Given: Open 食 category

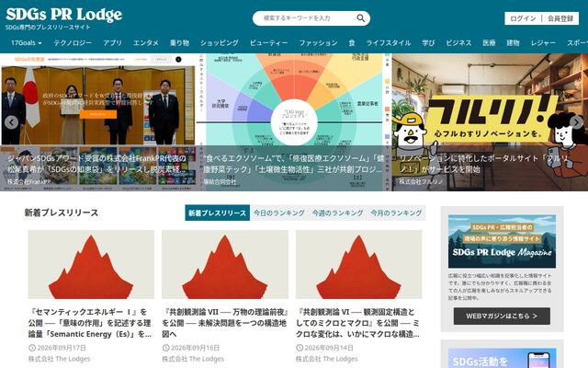Looking at the screenshot, I should (x=352, y=43).
